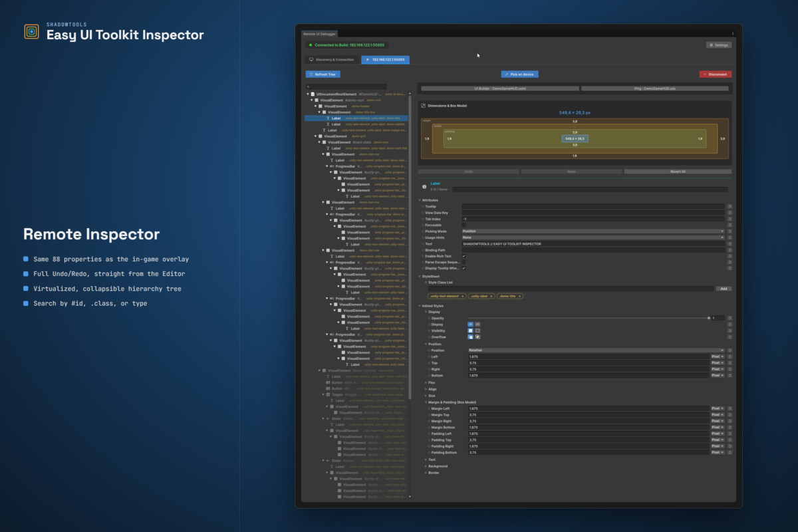Image resolution: width=798 pixels, height=532 pixels.
Task: Click revert icon on Text attribute row
Action: pyautogui.click(x=730, y=244)
